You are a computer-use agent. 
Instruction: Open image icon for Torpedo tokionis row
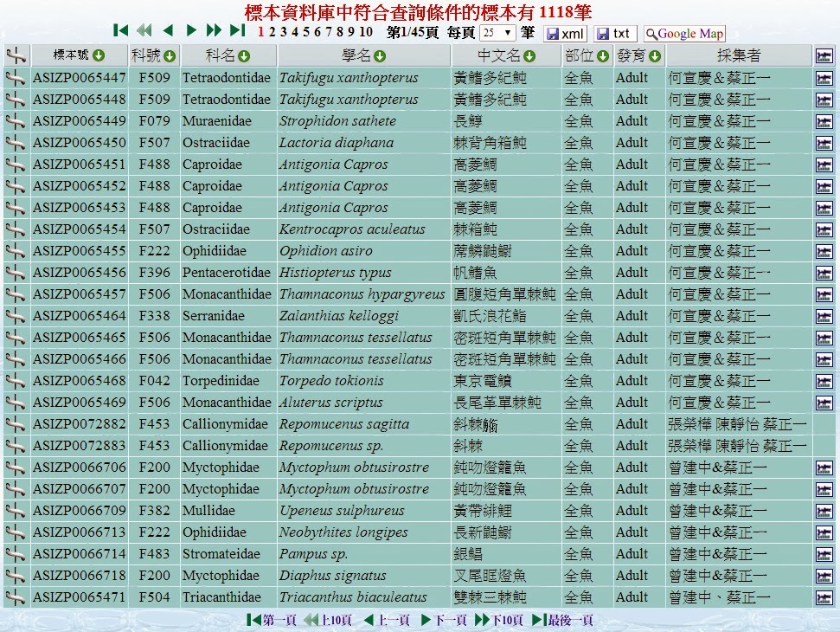824,381
